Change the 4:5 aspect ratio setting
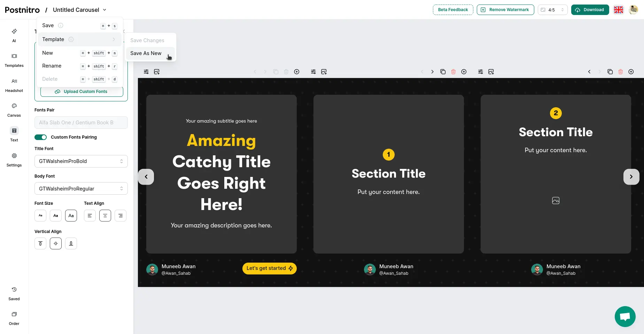Image resolution: width=644 pixels, height=334 pixels. tap(552, 9)
